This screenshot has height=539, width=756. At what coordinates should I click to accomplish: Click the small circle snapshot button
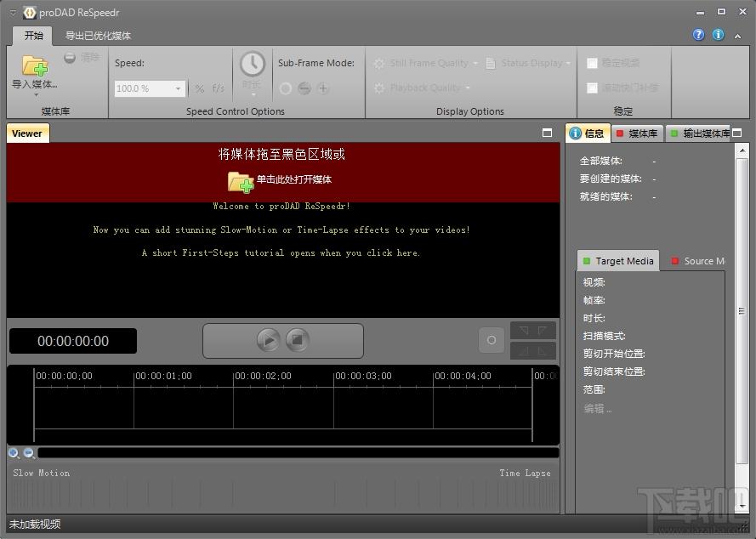[x=492, y=340]
